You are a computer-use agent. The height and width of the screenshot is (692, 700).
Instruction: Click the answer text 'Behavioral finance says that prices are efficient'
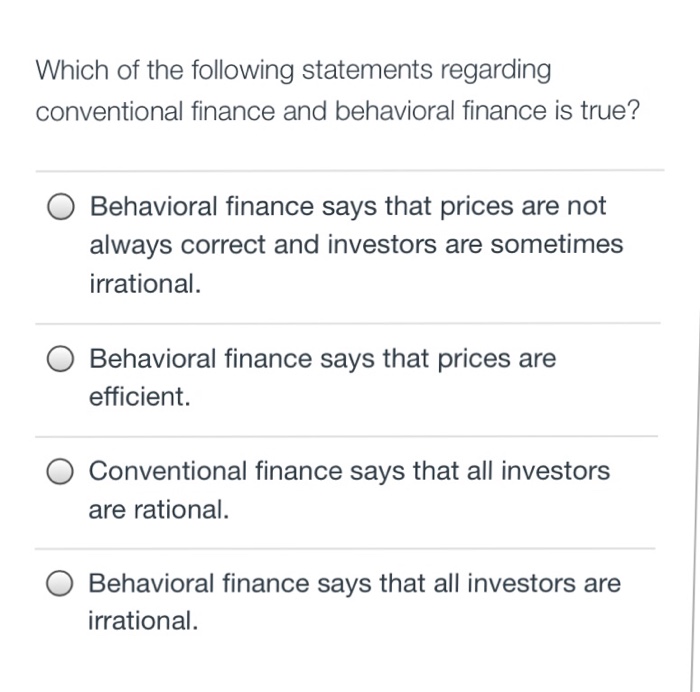322,358
